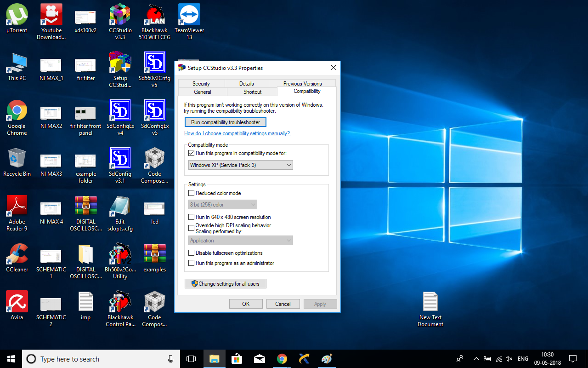This screenshot has height=368, width=588.
Task: Click the 8-bit (256) color dropdown
Action: pos(223,205)
